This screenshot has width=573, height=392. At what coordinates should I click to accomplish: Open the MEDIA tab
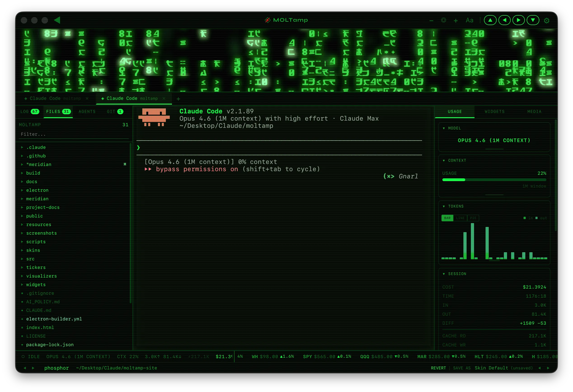click(x=534, y=112)
